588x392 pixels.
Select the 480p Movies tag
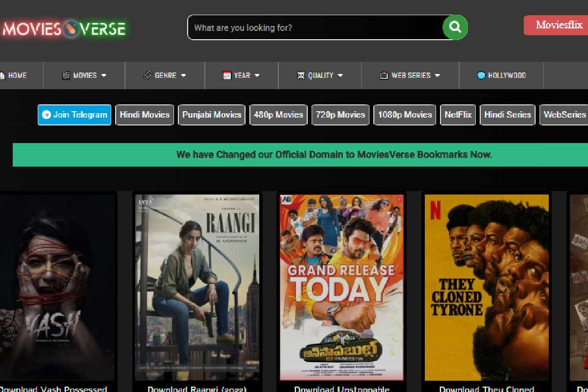(278, 115)
